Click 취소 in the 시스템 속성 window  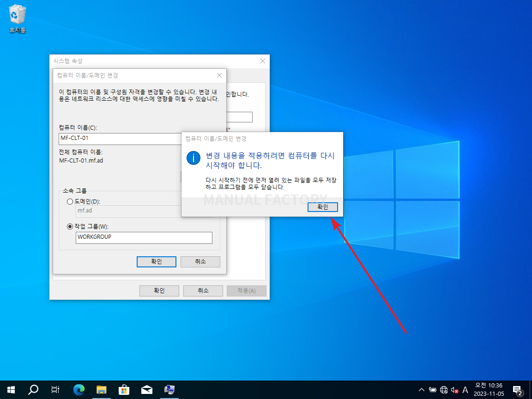(x=203, y=291)
